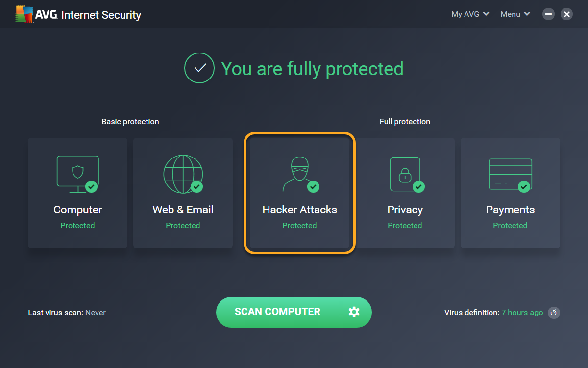Minimize the AVG window
The image size is (588, 368).
549,14
